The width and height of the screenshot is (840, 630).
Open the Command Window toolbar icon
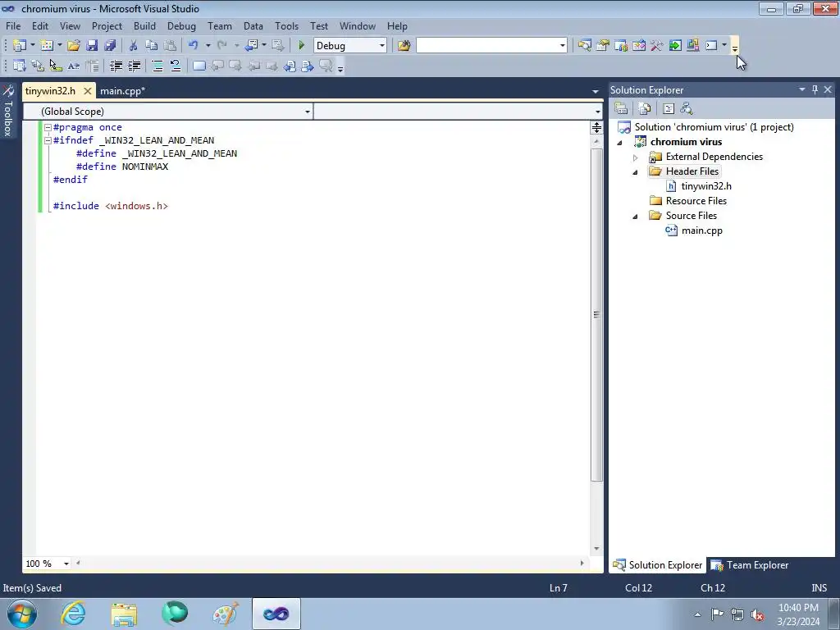(x=711, y=46)
